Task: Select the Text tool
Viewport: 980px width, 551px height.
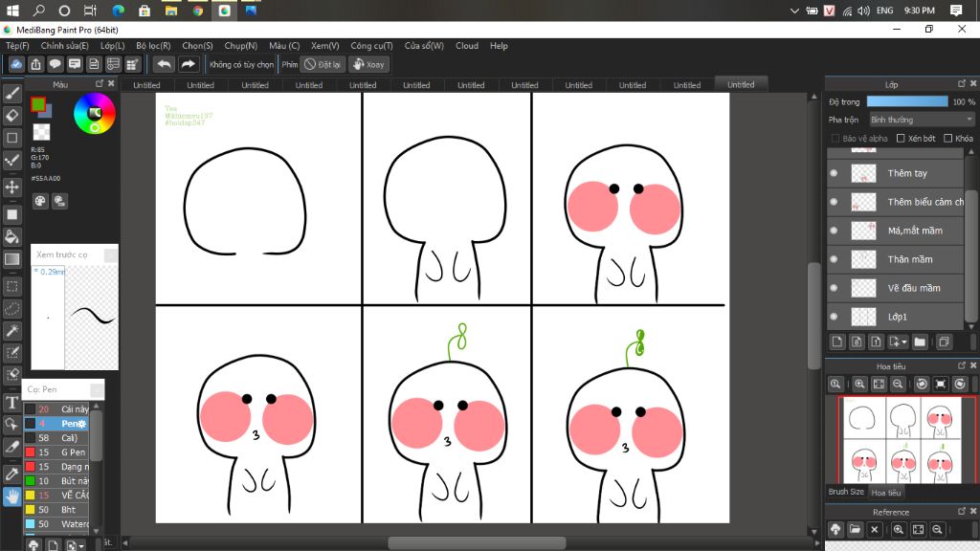Action: (x=11, y=403)
